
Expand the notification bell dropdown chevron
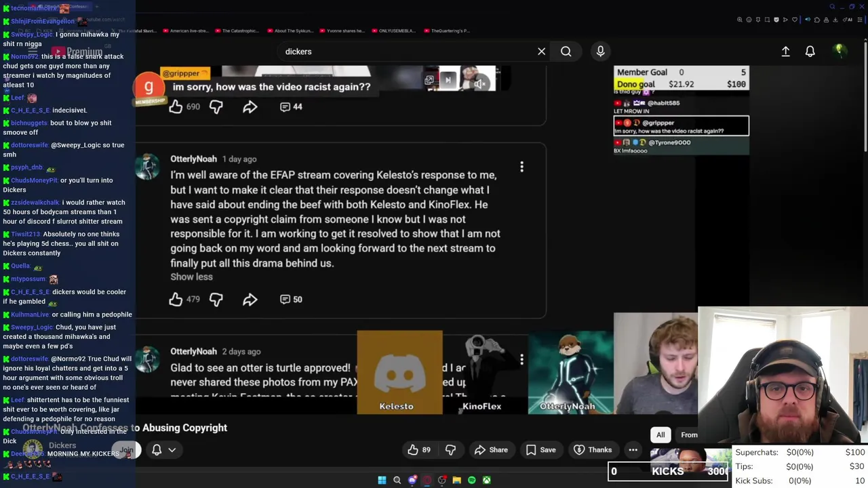[172, 449]
